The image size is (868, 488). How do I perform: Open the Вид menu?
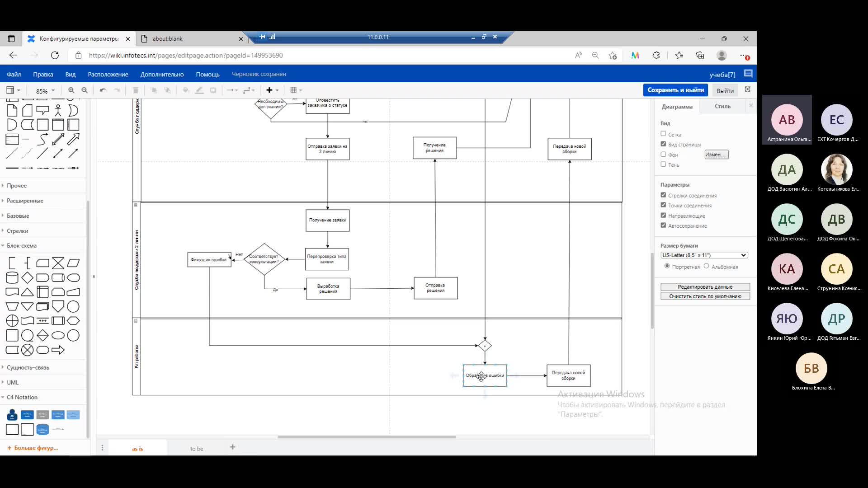click(71, 75)
